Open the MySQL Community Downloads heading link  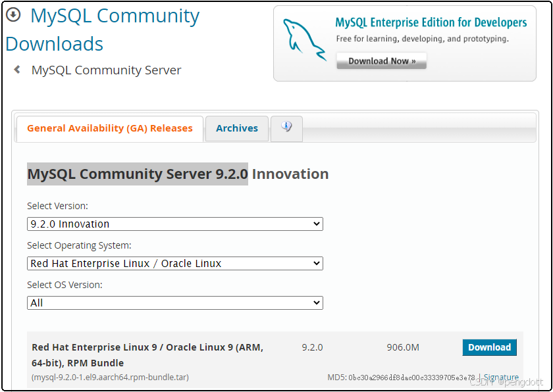pyautogui.click(x=102, y=29)
